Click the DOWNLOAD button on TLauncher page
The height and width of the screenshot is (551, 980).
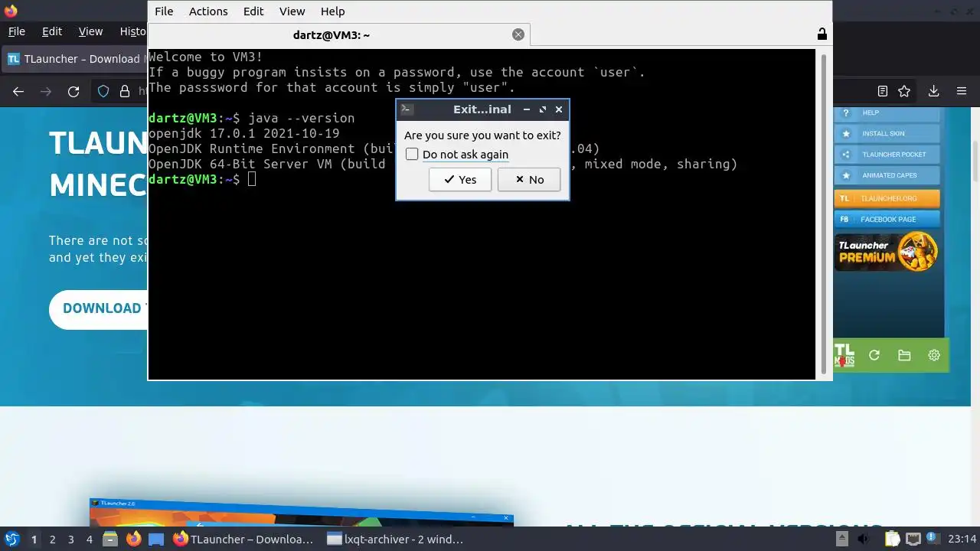click(x=98, y=308)
